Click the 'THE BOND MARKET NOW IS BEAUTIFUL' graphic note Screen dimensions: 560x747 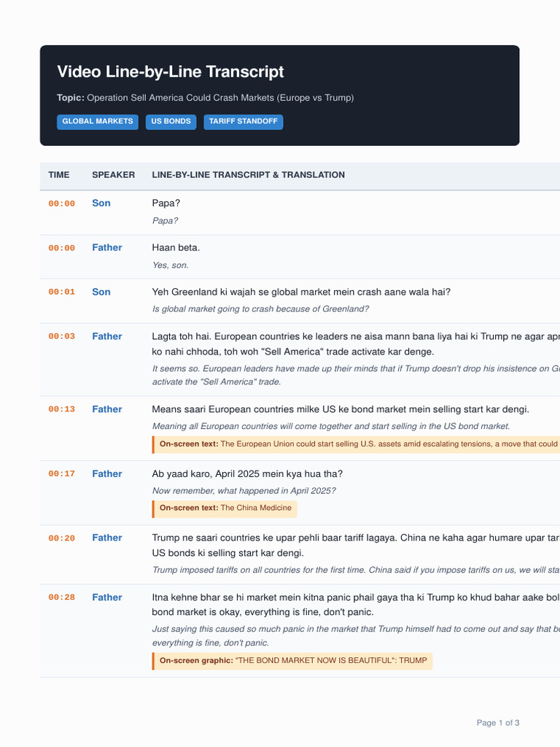click(x=292, y=661)
